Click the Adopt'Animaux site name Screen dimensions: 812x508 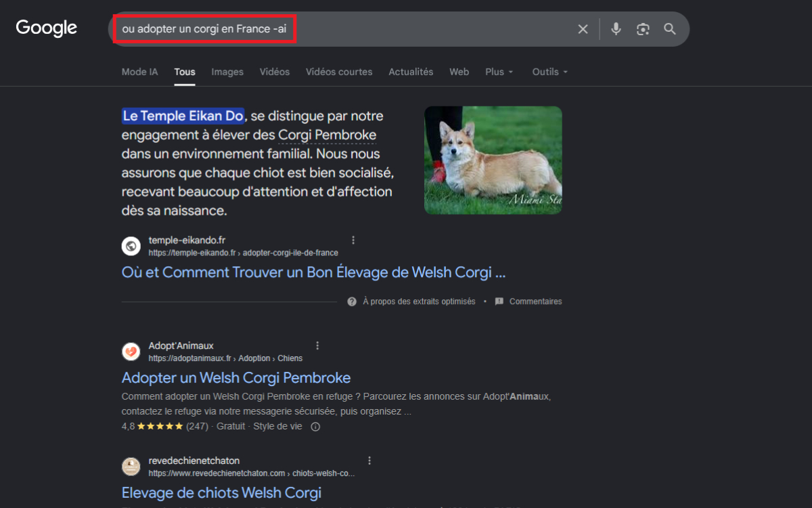point(181,345)
